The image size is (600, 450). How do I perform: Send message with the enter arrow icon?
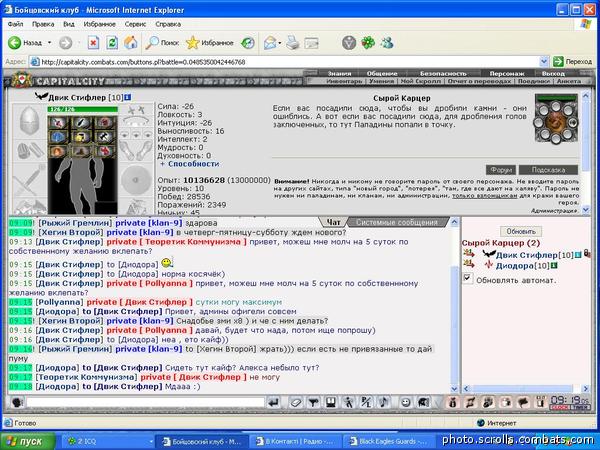pos(273,402)
